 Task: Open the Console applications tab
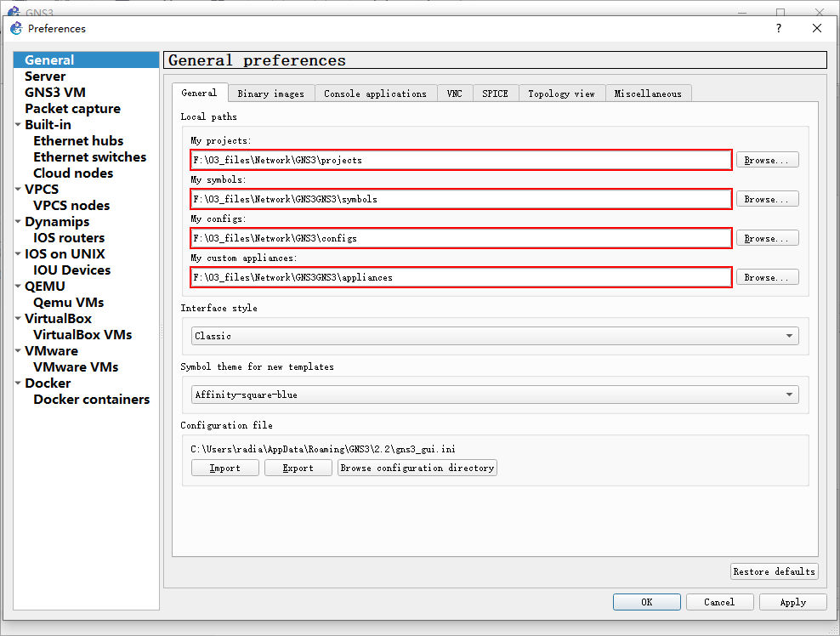tap(375, 94)
